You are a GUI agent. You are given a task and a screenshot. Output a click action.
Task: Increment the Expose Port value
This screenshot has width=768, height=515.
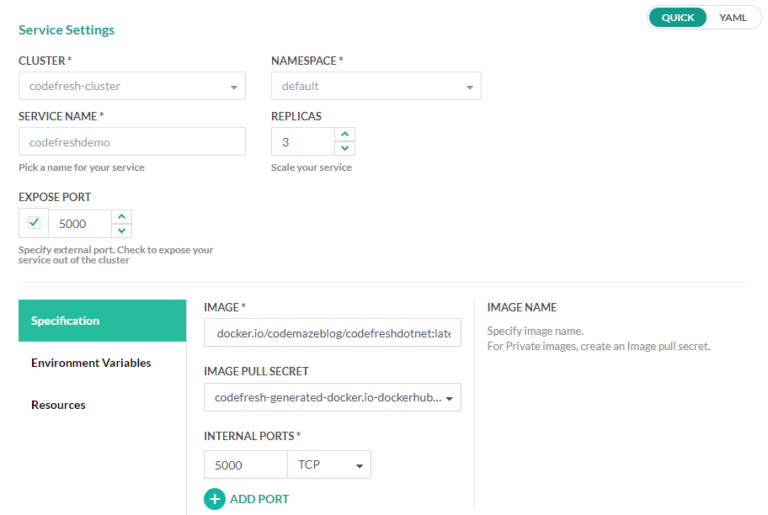[121, 216]
